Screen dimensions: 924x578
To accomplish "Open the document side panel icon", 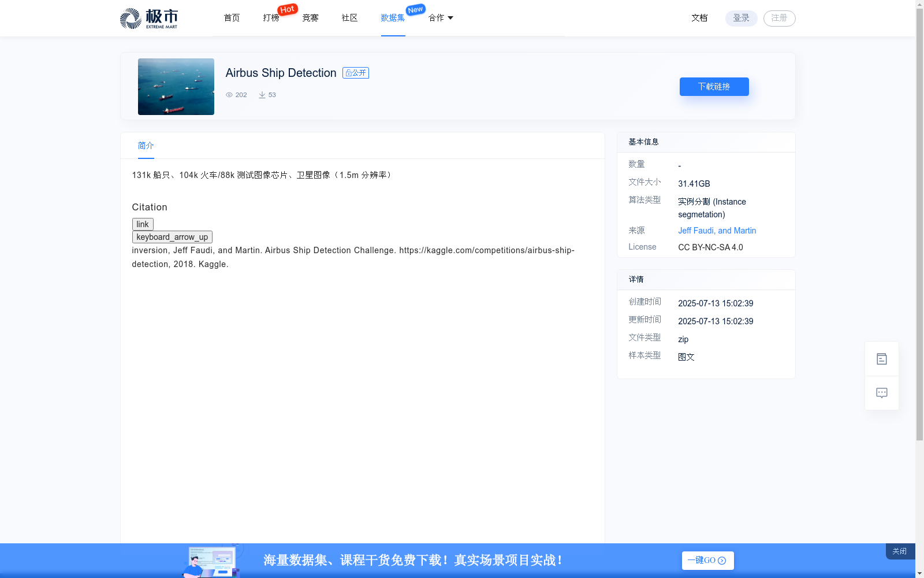I will pos(882,359).
